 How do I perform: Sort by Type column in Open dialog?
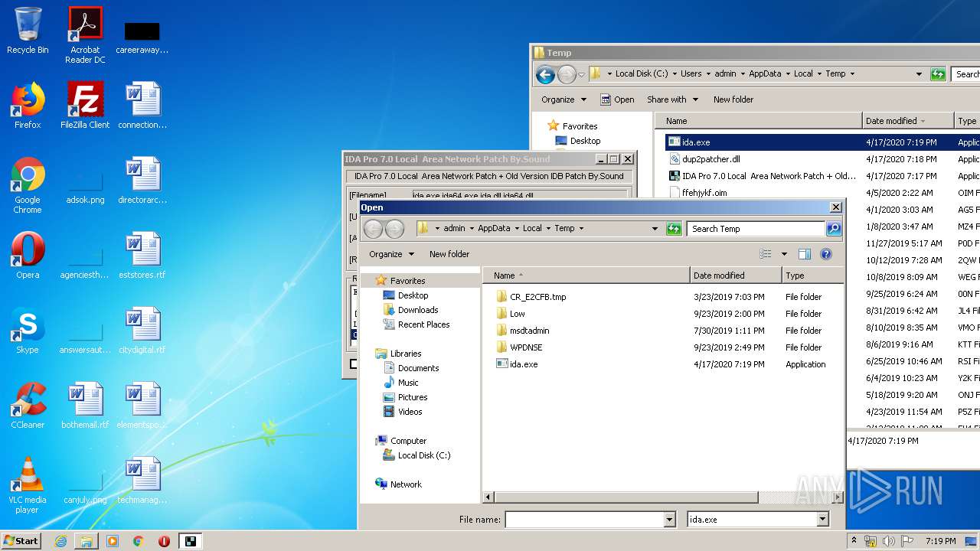click(812, 275)
